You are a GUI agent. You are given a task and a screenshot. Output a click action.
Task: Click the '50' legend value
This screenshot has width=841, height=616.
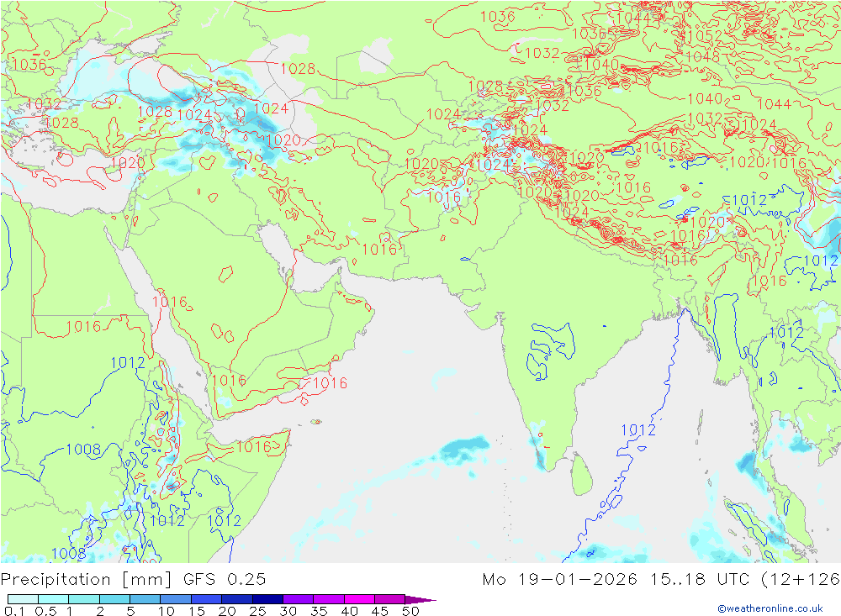pyautogui.click(x=411, y=611)
